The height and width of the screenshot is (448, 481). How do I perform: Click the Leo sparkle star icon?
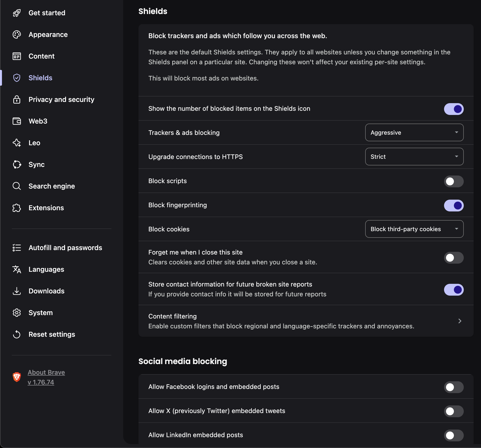pyautogui.click(x=17, y=143)
